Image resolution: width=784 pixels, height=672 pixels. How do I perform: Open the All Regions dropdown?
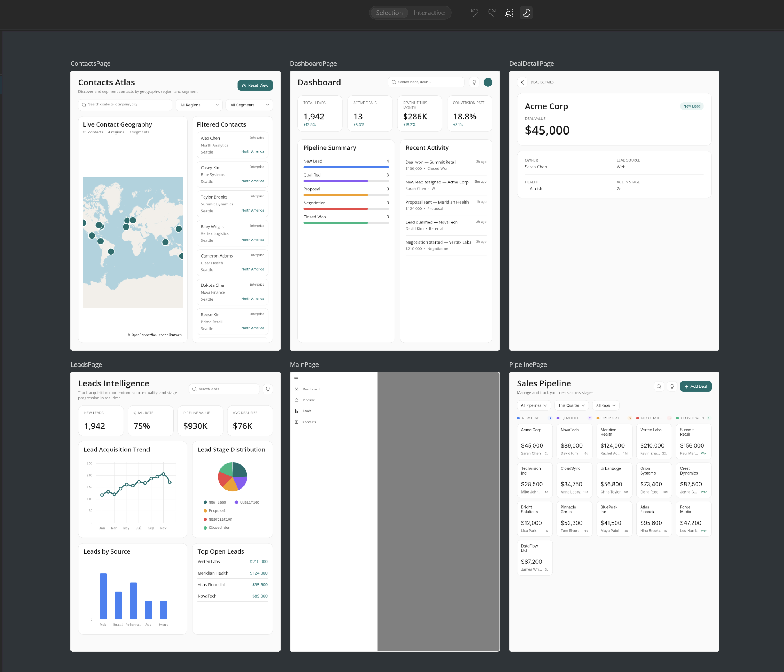click(x=199, y=105)
